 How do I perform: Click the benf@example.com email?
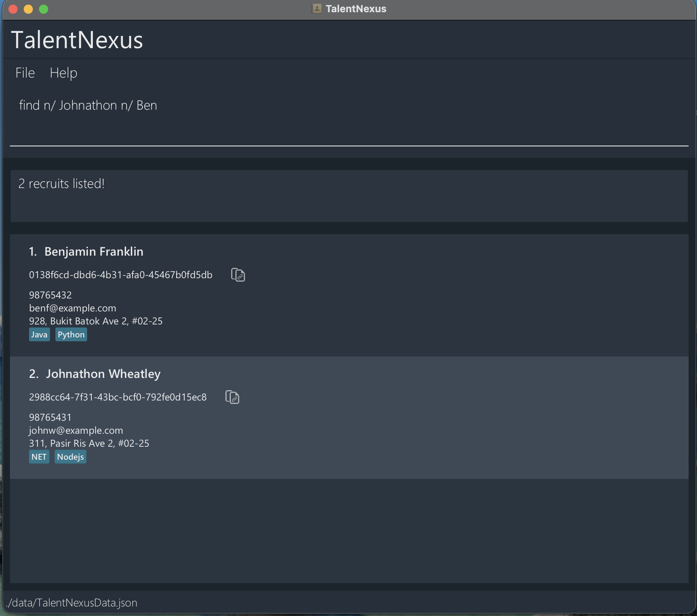[73, 308]
